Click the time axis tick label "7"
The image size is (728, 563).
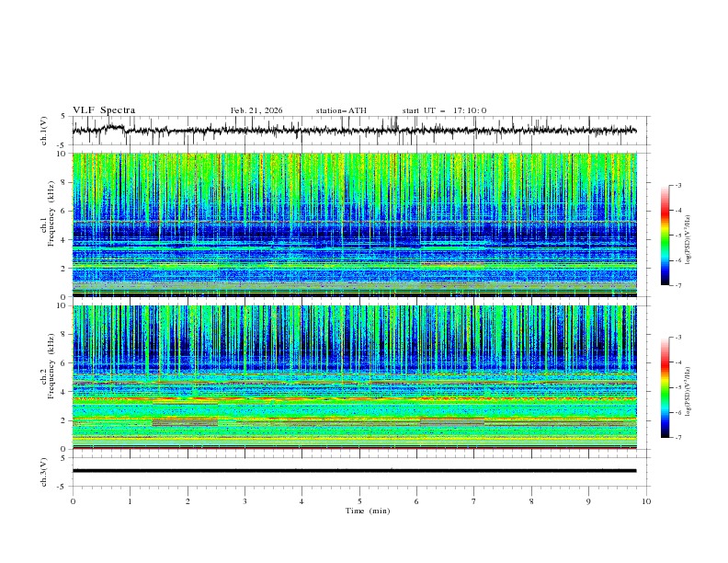[474, 501]
